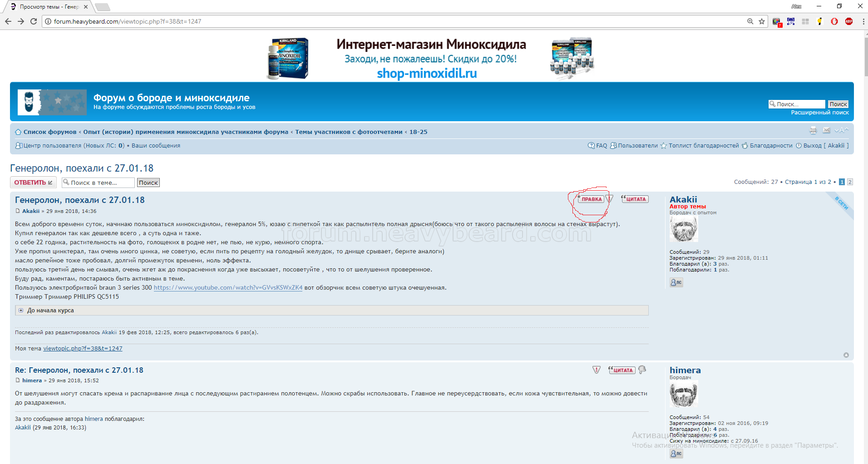The image size is (868, 464).
Task: Open Топлист благодарностей link
Action: pos(703,146)
